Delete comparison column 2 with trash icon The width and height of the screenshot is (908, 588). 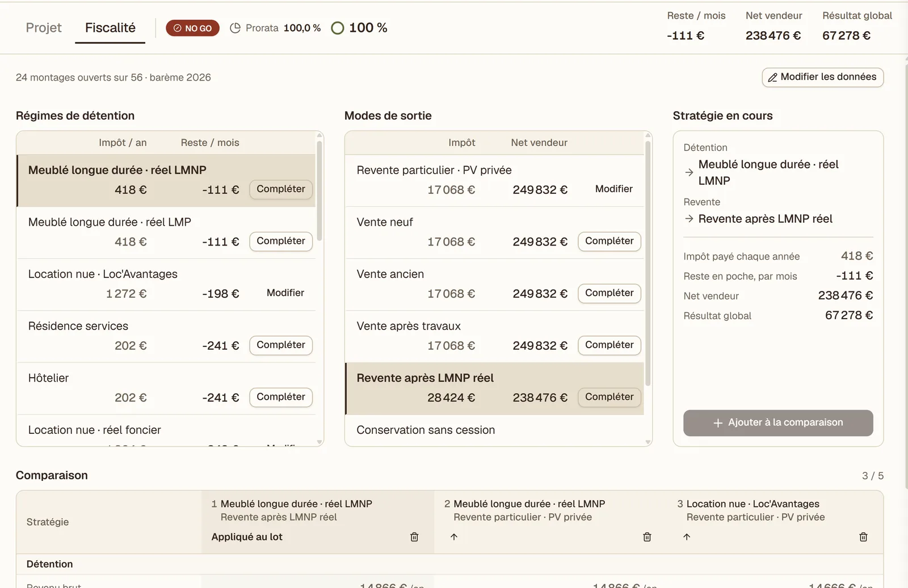tap(647, 537)
